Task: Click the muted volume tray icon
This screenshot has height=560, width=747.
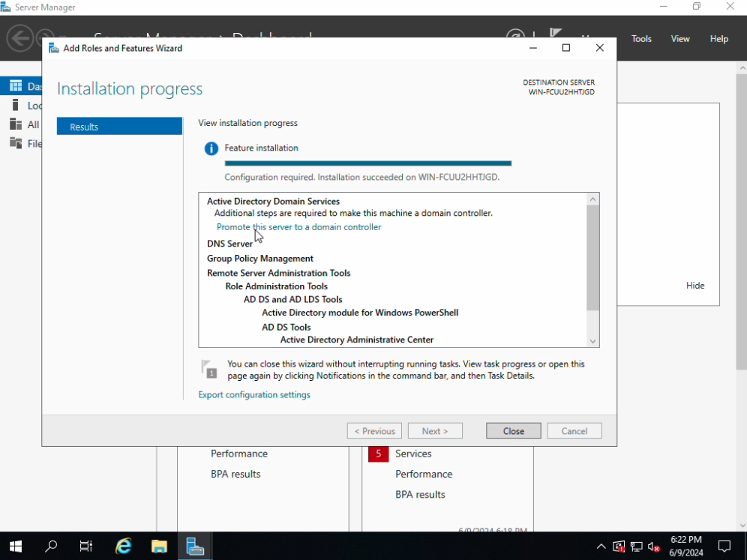Action: (x=654, y=547)
